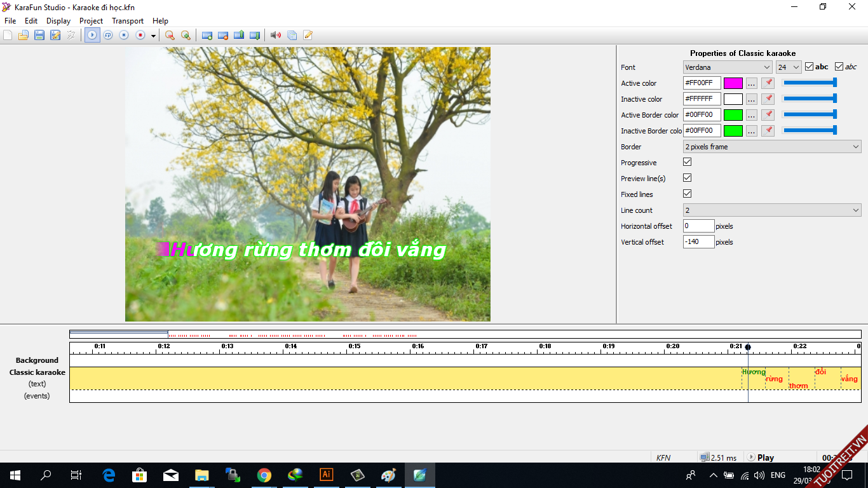
Task: Open the Transport menu
Action: pyautogui.click(x=128, y=21)
